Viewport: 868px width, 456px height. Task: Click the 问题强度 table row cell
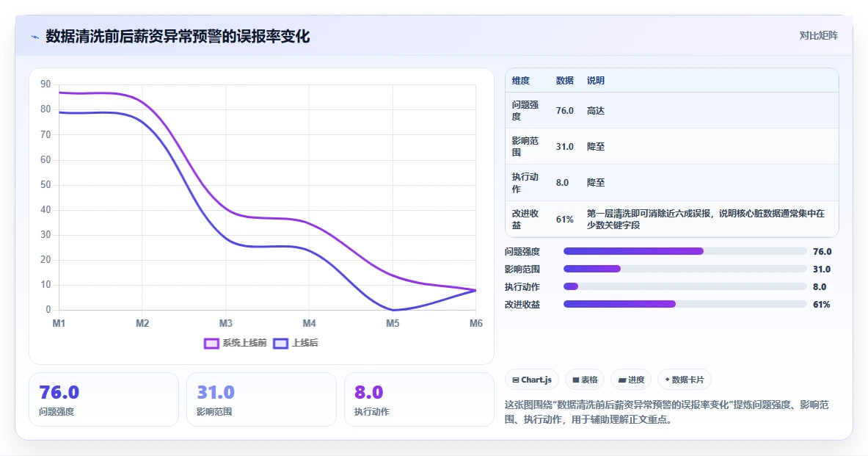pyautogui.click(x=525, y=111)
